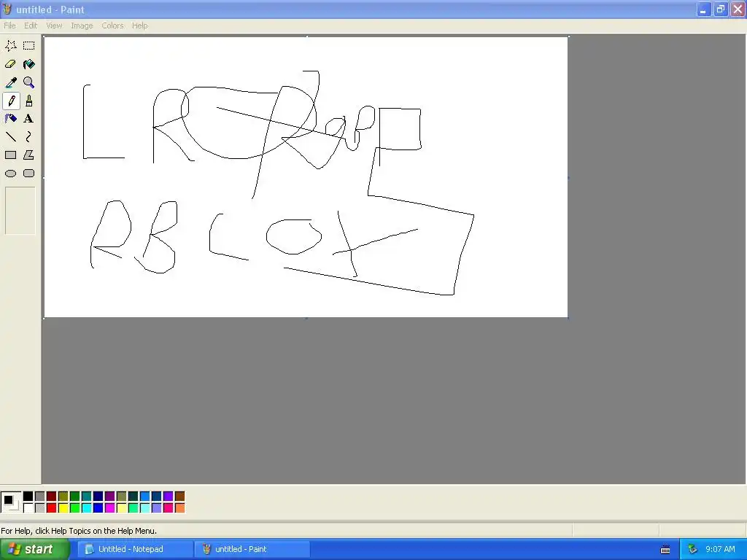The image size is (747, 560).
Task: Click the taskbar clock showing 9:07 AM
Action: tap(720, 550)
